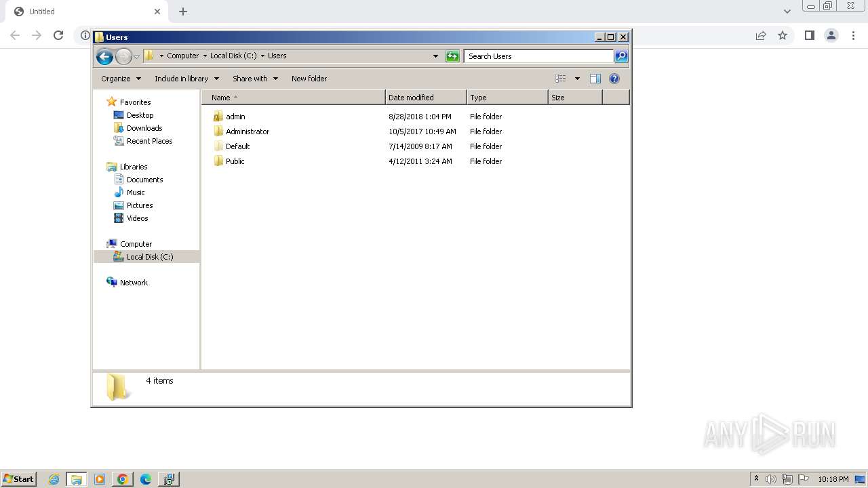Screen dimensions: 868x488
Task: Launch Microsoft Edge from taskbar
Action: pos(146,479)
